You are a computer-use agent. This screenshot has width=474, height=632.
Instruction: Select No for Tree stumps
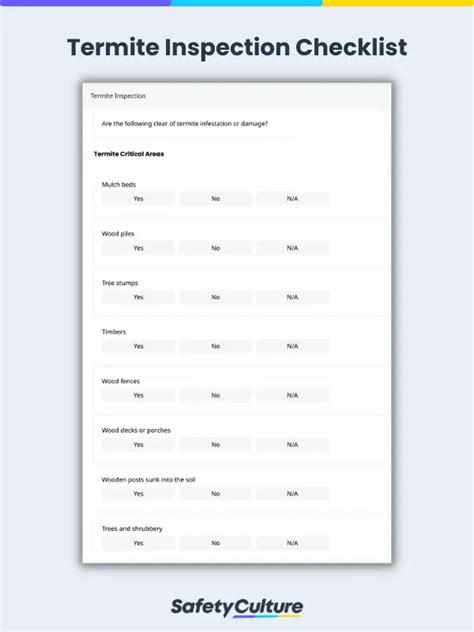[216, 297]
